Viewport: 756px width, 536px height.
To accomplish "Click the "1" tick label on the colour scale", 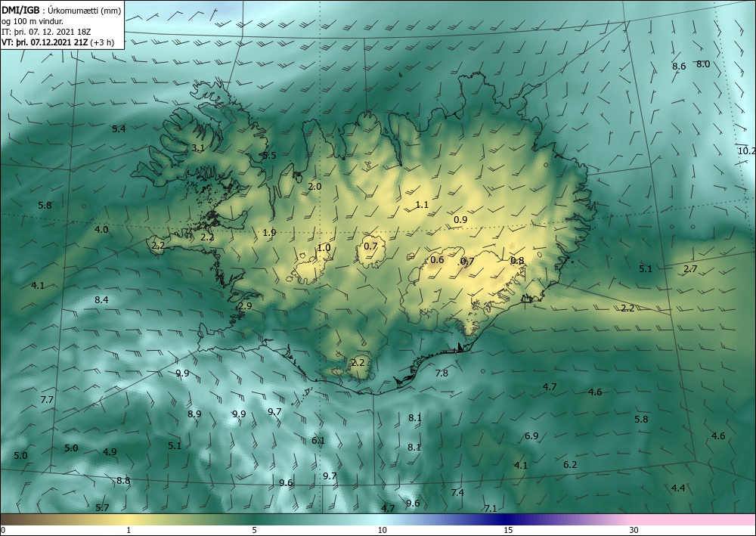I will click(x=129, y=530).
